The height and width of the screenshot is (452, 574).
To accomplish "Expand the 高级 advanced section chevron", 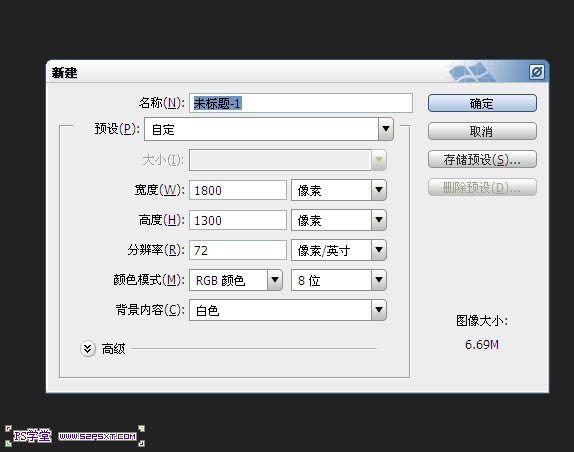I will [x=88, y=349].
